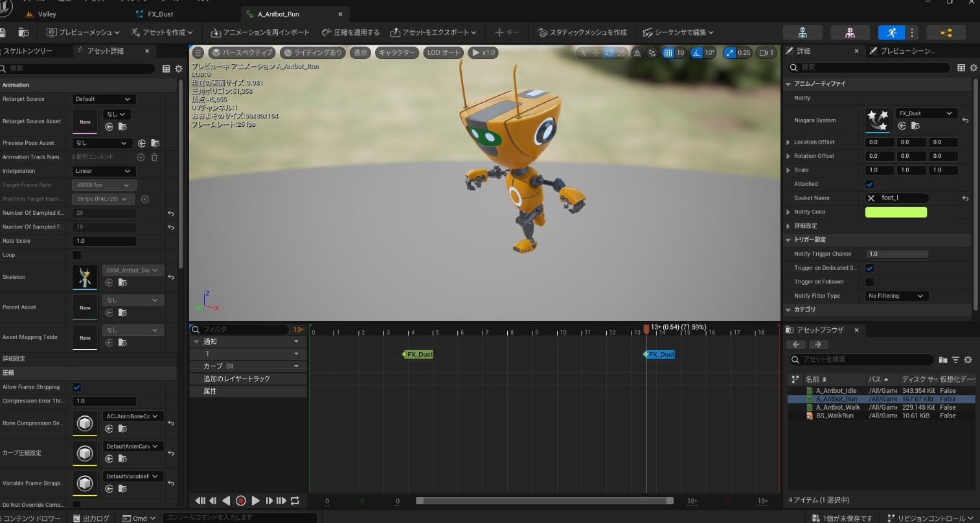Open settings gear in Asset Browser
The image size is (980, 523).
tap(968, 360)
